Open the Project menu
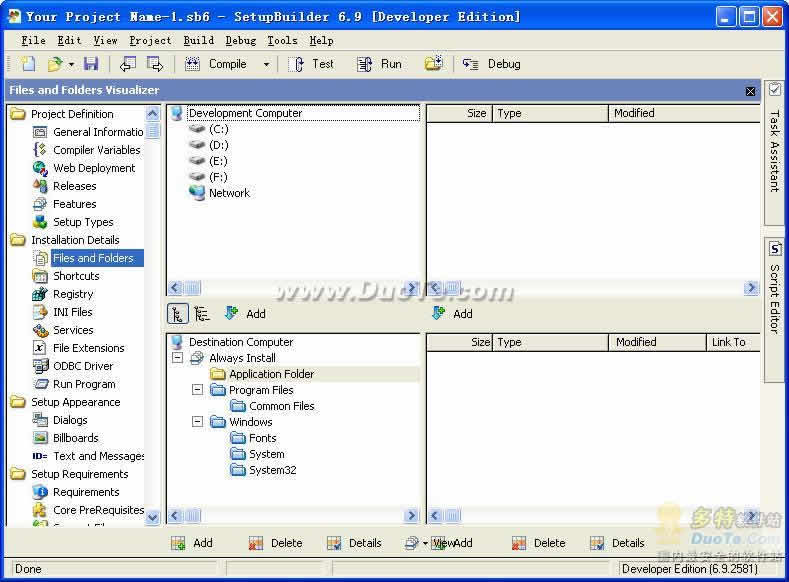The height and width of the screenshot is (582, 789). pyautogui.click(x=150, y=40)
